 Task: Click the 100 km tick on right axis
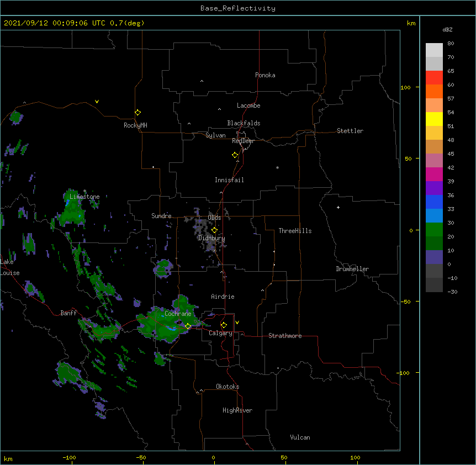(x=405, y=88)
